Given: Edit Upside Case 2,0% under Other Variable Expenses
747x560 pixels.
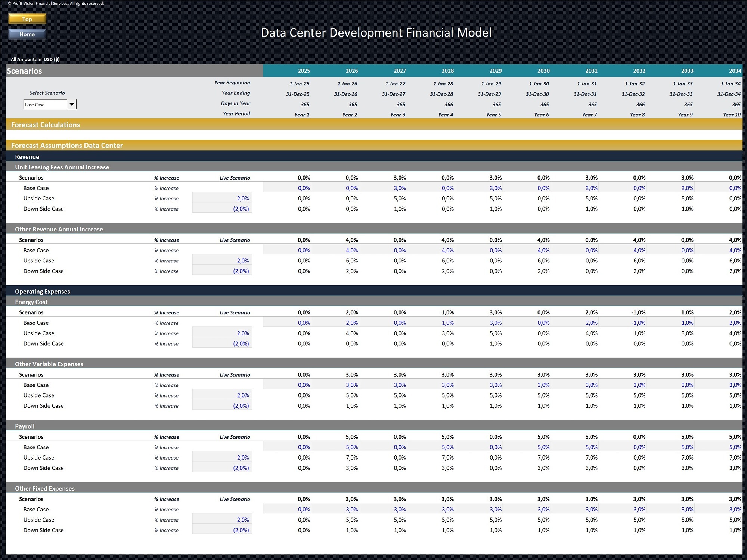Looking at the screenshot, I should click(222, 395).
